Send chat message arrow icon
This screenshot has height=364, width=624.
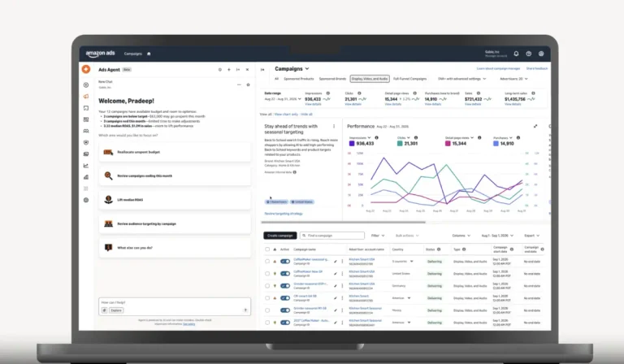245,310
